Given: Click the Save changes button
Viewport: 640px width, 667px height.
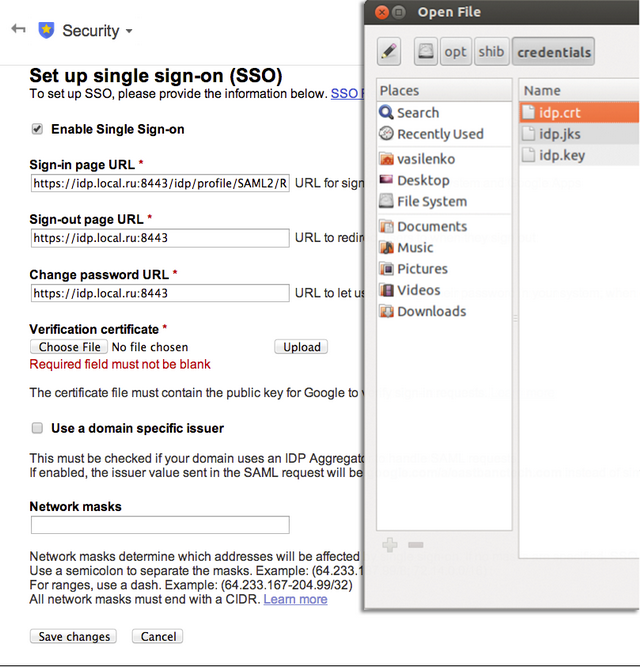Looking at the screenshot, I should pos(74,636).
